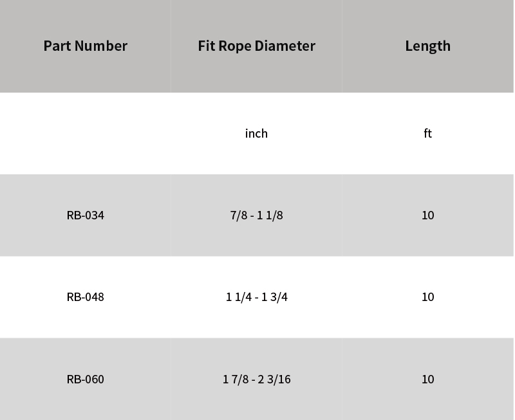Click the length value in the RB-034 row
515x420 pixels.
(x=427, y=215)
